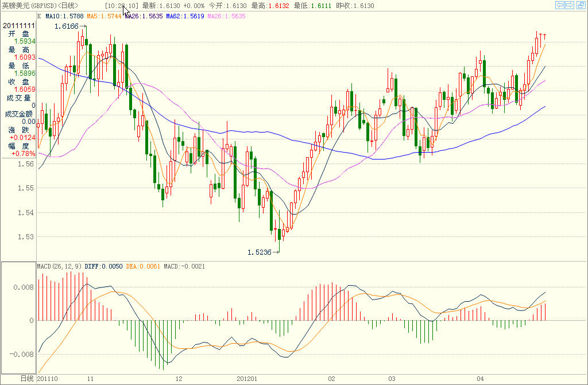This screenshot has height=385, width=588.
Task: Click the MA10:1.5788 indicator label
Action: coord(64,16)
